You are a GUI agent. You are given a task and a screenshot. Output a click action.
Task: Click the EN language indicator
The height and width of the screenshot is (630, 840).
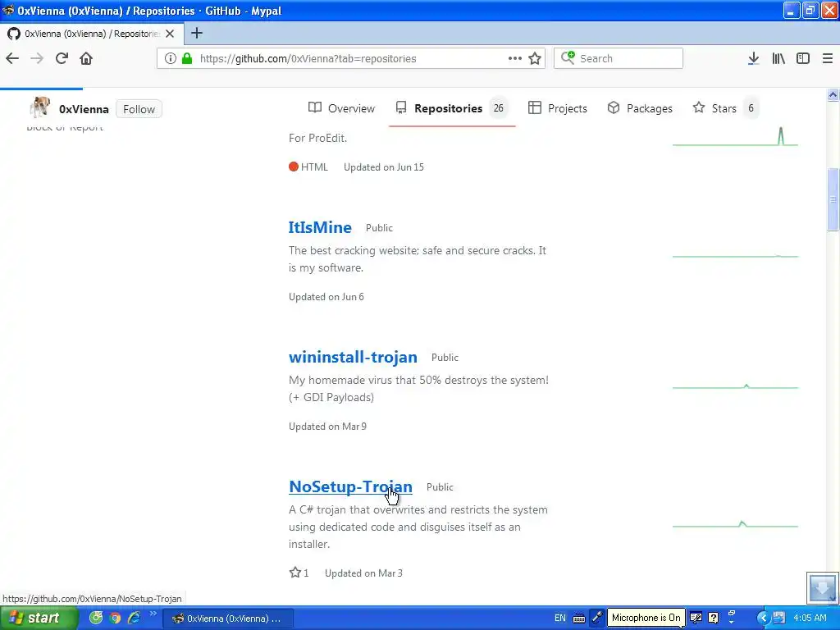tap(559, 618)
